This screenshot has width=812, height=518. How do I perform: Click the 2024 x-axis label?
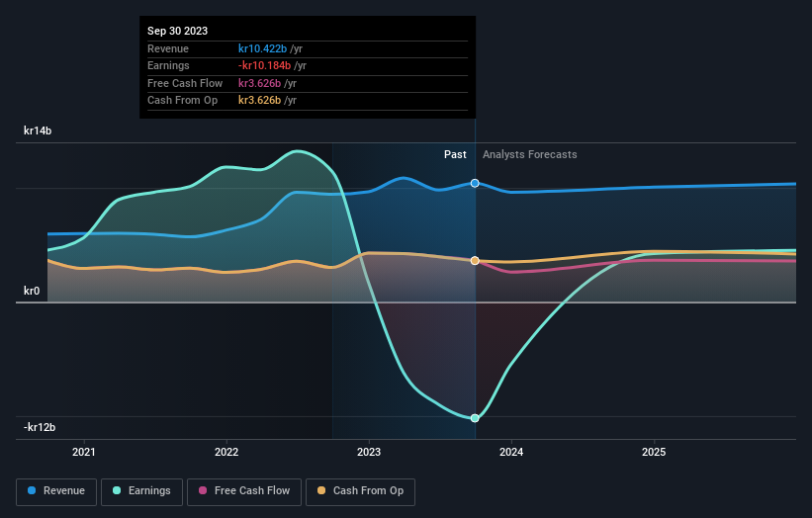tap(511, 452)
